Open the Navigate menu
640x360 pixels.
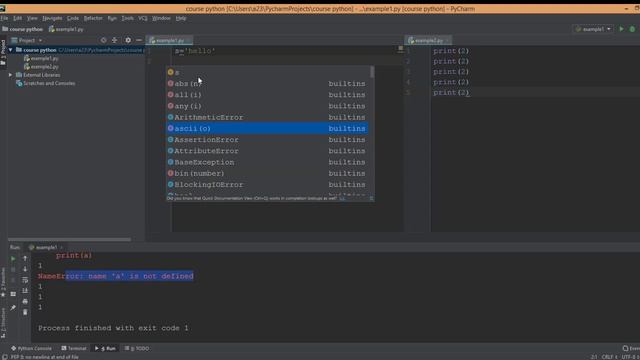pyautogui.click(x=52, y=18)
